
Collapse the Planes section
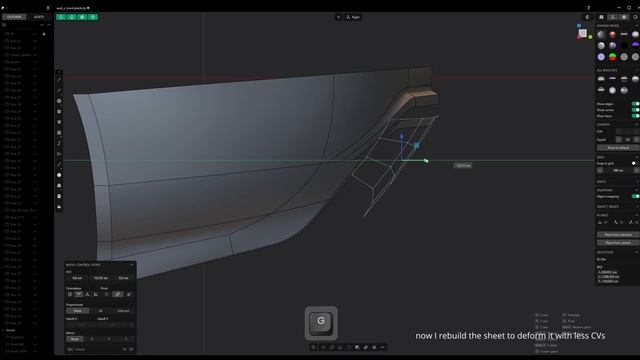click(636, 215)
